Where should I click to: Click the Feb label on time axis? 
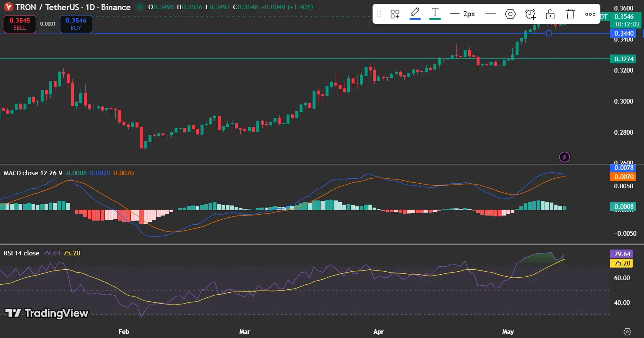tap(123, 332)
